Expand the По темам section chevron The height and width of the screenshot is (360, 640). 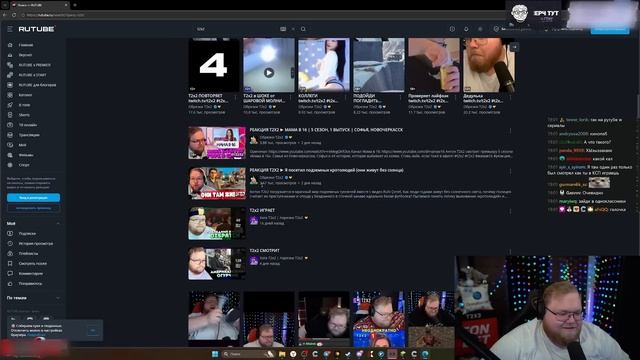[x=58, y=298]
